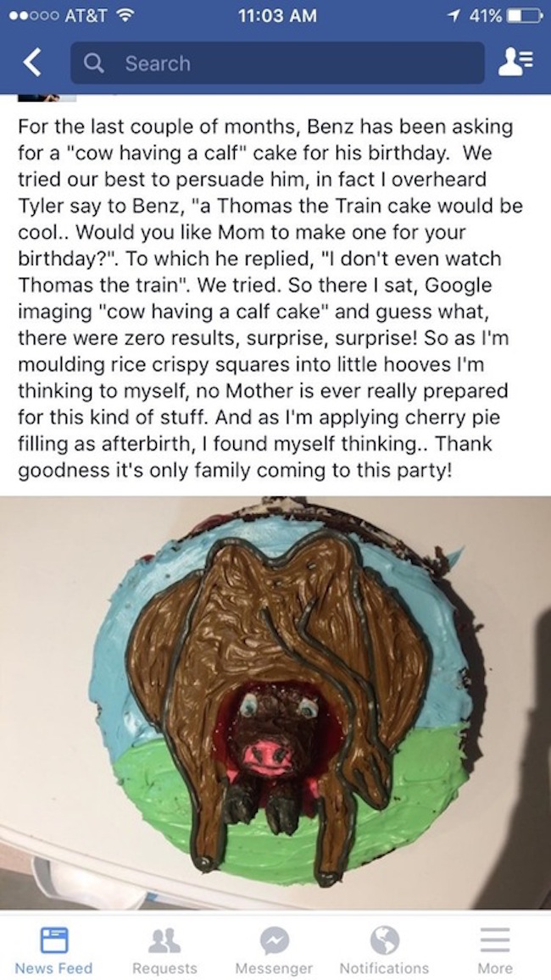Tap the News Feed icon
This screenshot has width=551, height=980.
point(53,940)
